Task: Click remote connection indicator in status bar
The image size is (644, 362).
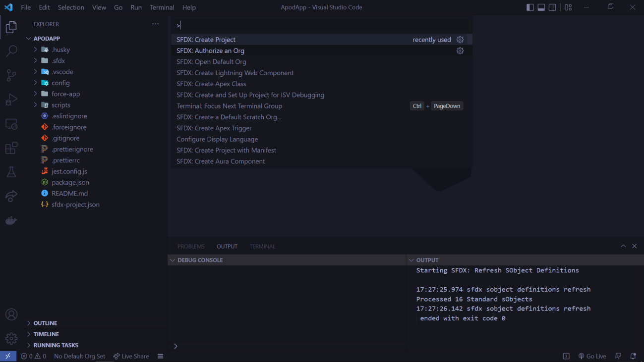Action: (x=7, y=356)
